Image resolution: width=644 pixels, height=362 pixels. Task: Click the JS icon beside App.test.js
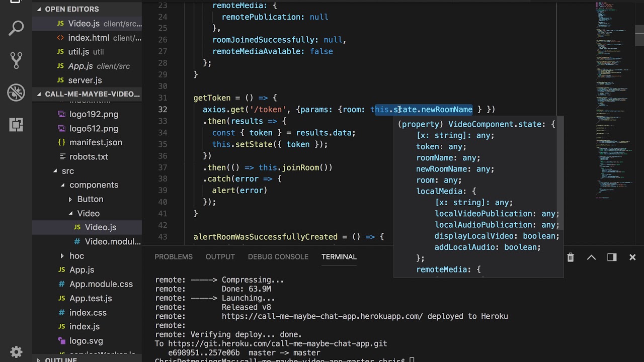tap(61, 299)
